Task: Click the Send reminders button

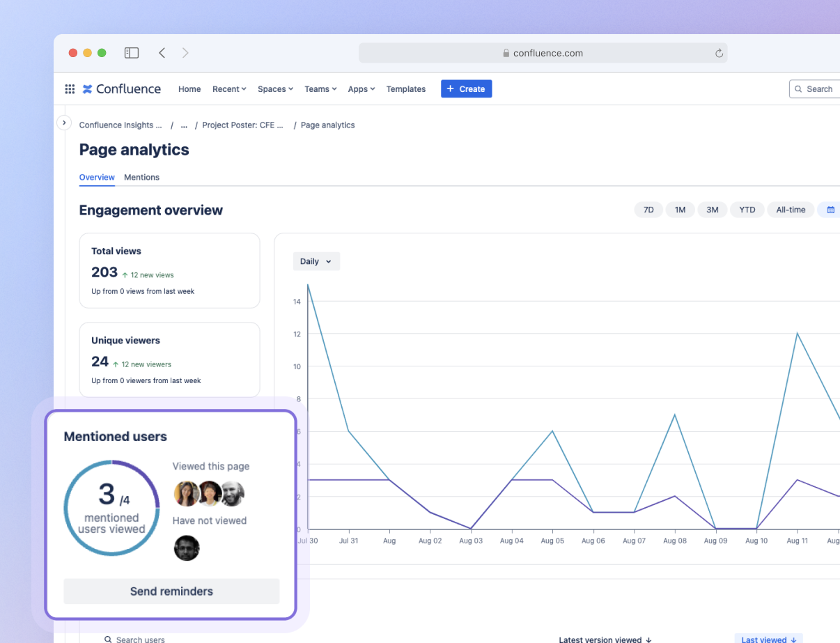Action: 171,591
